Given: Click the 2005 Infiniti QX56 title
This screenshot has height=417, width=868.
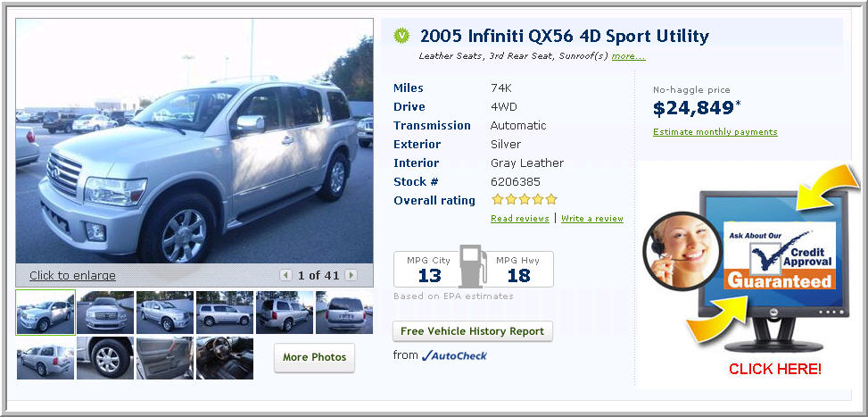Looking at the screenshot, I should pyautogui.click(x=564, y=37).
